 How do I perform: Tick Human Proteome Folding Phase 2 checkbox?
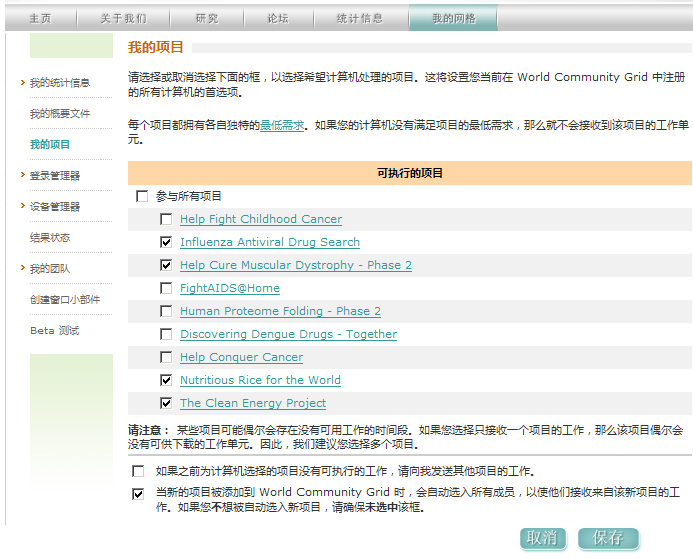point(166,311)
